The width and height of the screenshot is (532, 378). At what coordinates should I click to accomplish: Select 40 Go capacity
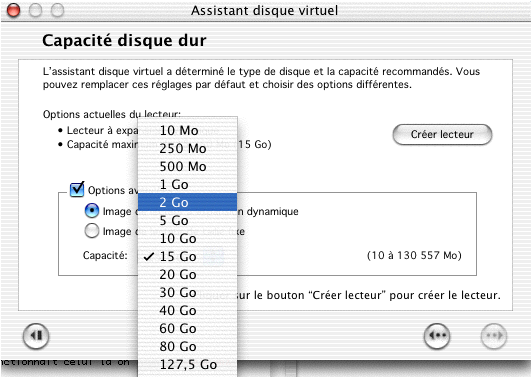tap(187, 310)
